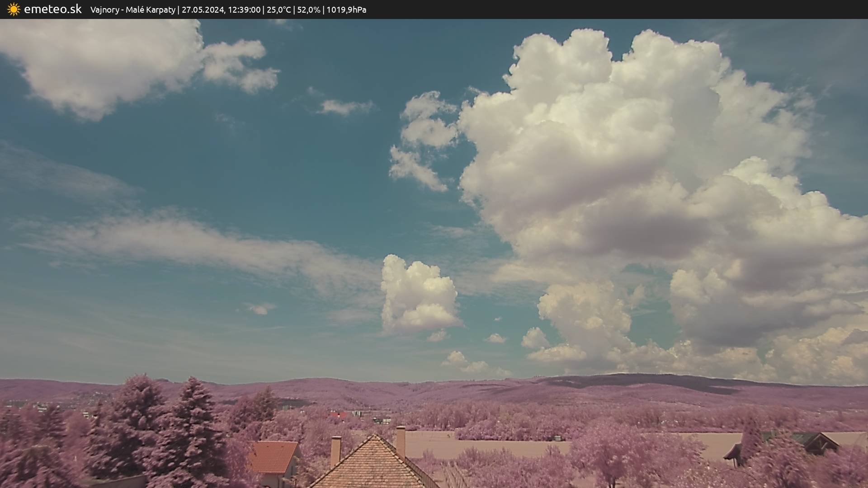The height and width of the screenshot is (488, 868).
Task: Click the Vajnory - Malé Karpaty location text
Action: point(132,10)
